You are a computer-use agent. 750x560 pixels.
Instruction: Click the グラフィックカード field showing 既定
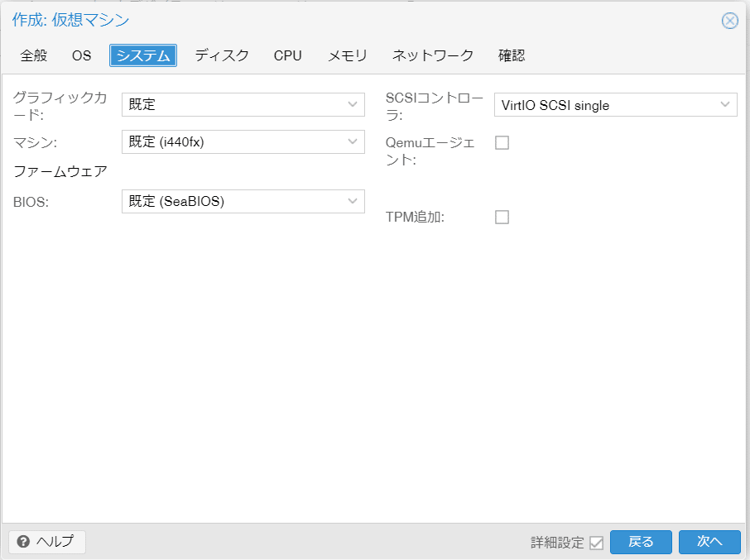243,105
